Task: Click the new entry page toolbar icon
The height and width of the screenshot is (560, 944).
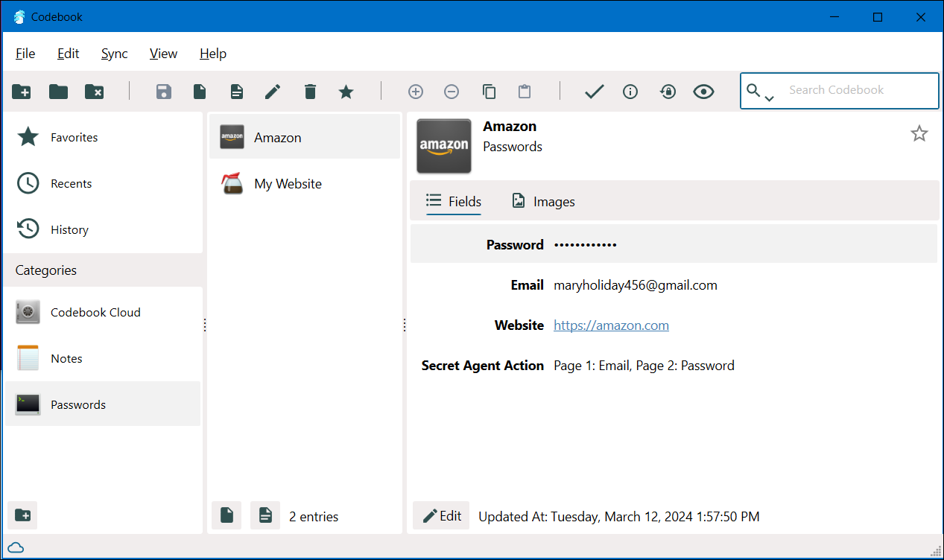Action: [200, 92]
